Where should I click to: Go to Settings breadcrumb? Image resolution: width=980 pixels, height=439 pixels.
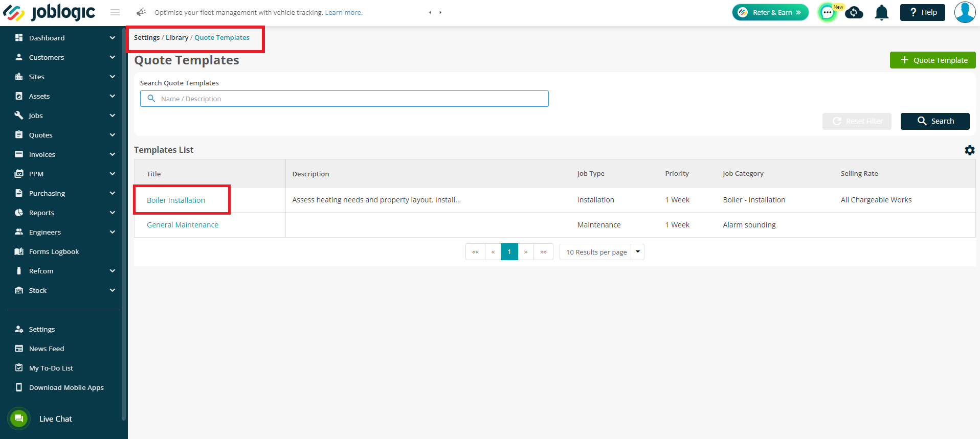(x=147, y=37)
